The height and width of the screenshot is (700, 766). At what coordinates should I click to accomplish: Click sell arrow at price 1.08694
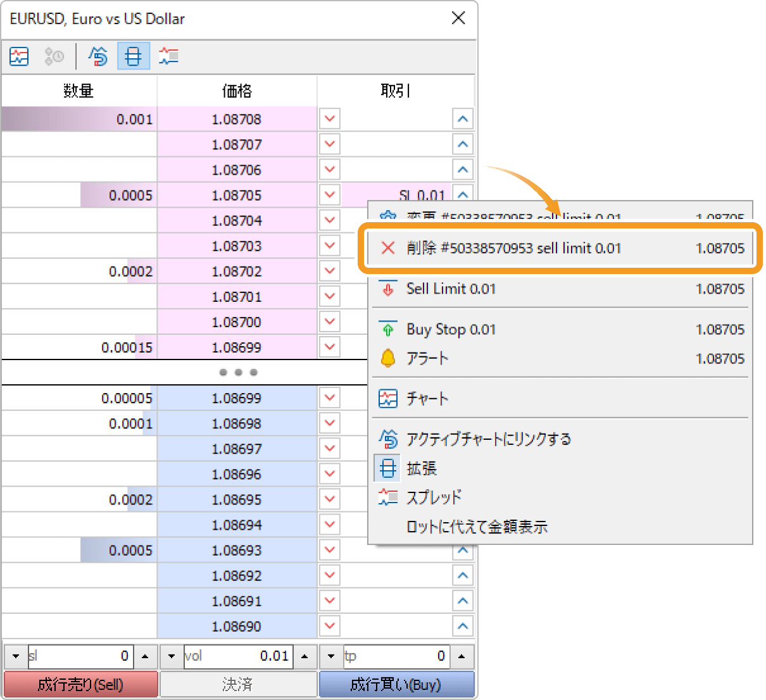(330, 524)
